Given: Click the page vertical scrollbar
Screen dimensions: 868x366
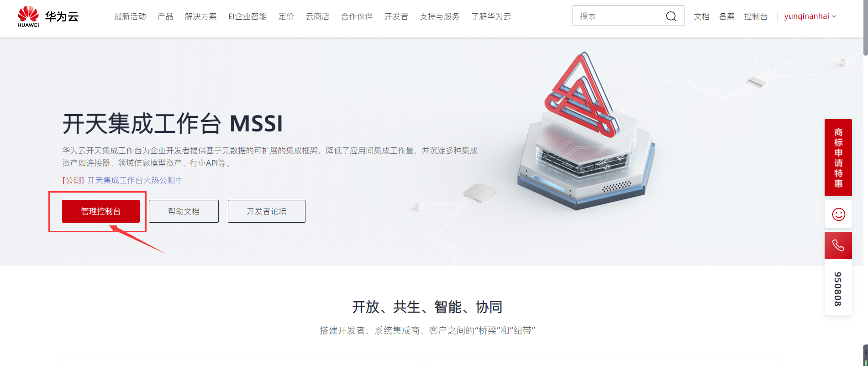Looking at the screenshot, I should tap(865, 27).
